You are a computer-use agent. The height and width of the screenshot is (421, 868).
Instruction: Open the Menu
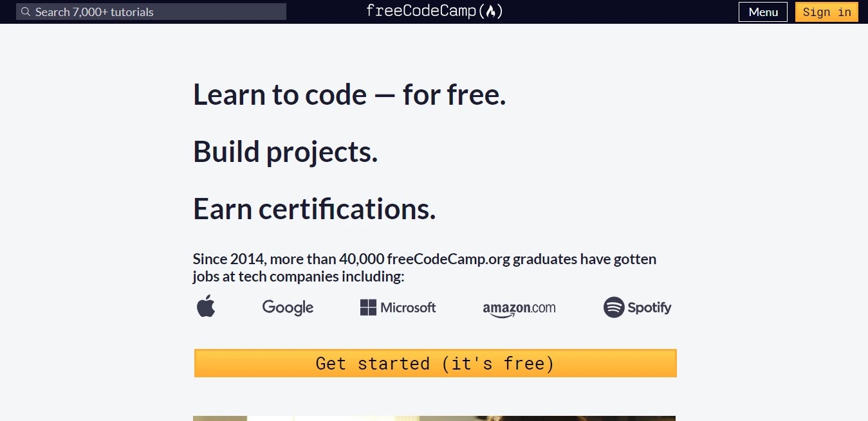[x=762, y=12]
